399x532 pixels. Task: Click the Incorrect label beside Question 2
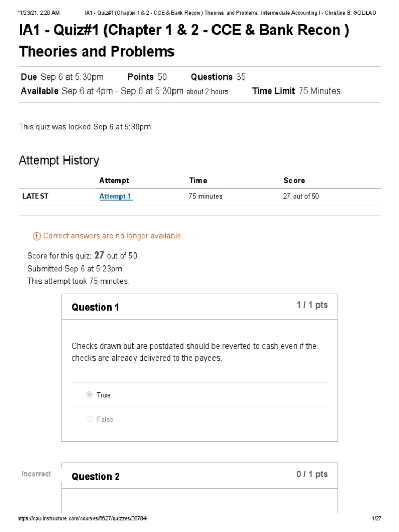point(36,474)
